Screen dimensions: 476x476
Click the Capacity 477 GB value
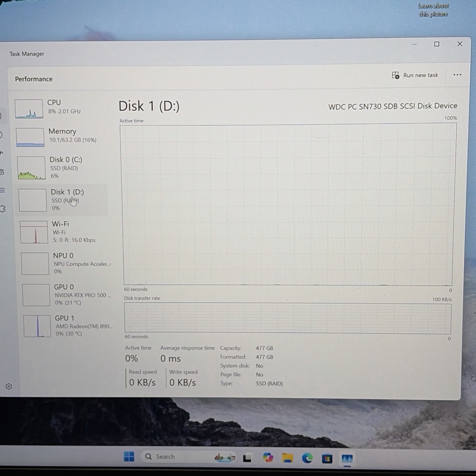click(264, 348)
